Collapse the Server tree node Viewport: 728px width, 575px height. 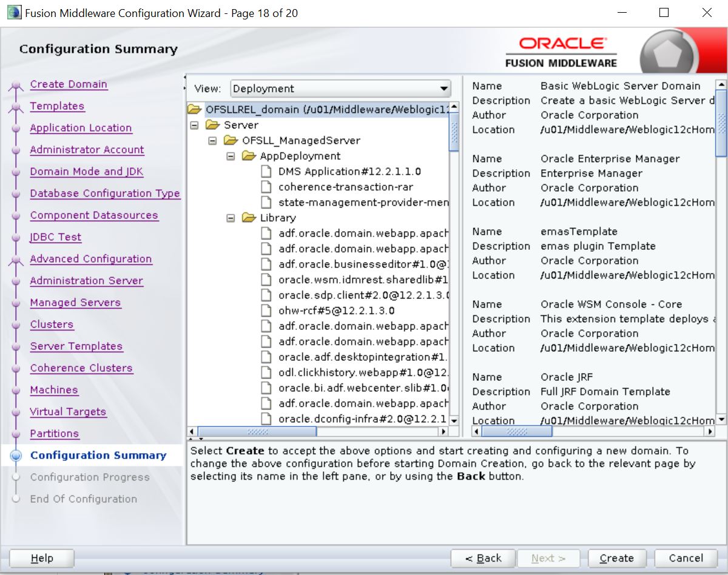[x=194, y=126]
